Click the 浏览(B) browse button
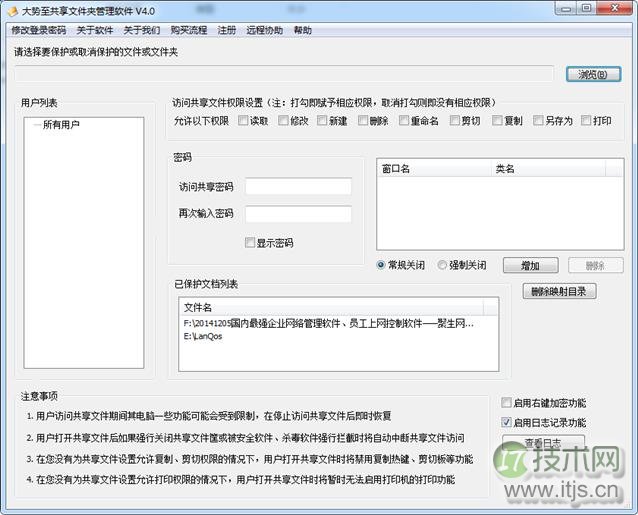 click(593, 74)
